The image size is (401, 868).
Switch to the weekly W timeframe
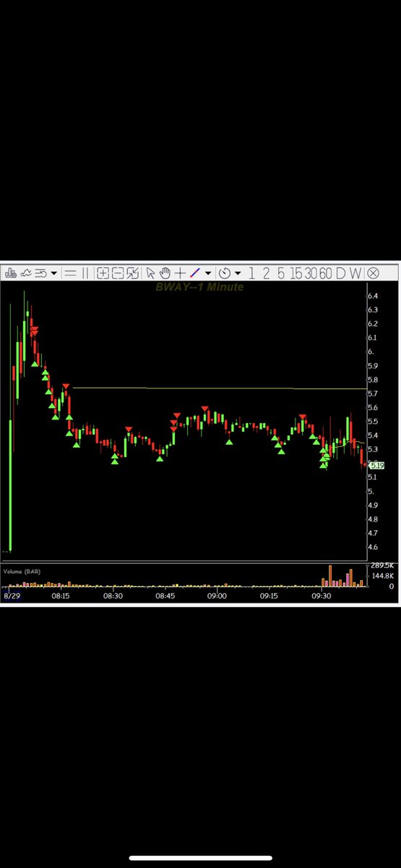pyautogui.click(x=355, y=273)
